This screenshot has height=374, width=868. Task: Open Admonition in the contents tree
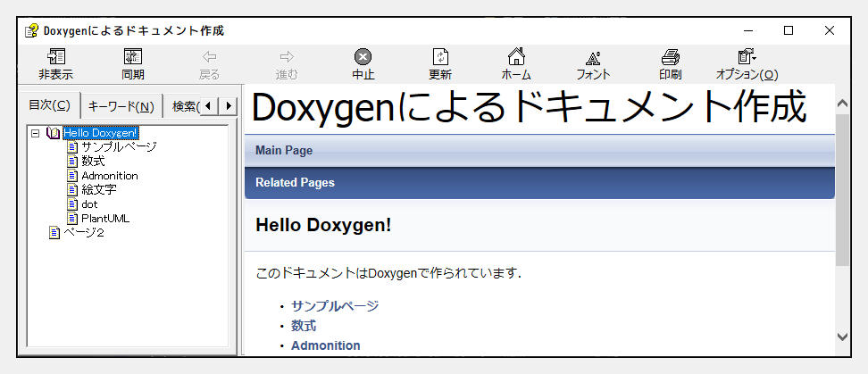110,176
